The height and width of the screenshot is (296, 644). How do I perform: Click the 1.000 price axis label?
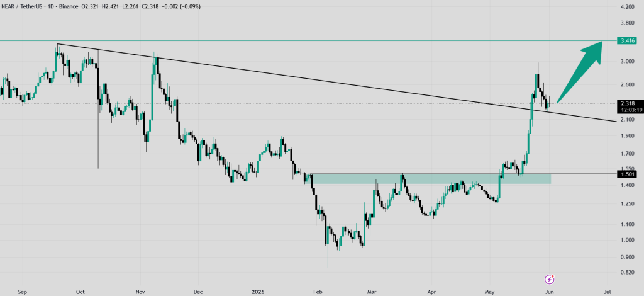tap(628, 240)
